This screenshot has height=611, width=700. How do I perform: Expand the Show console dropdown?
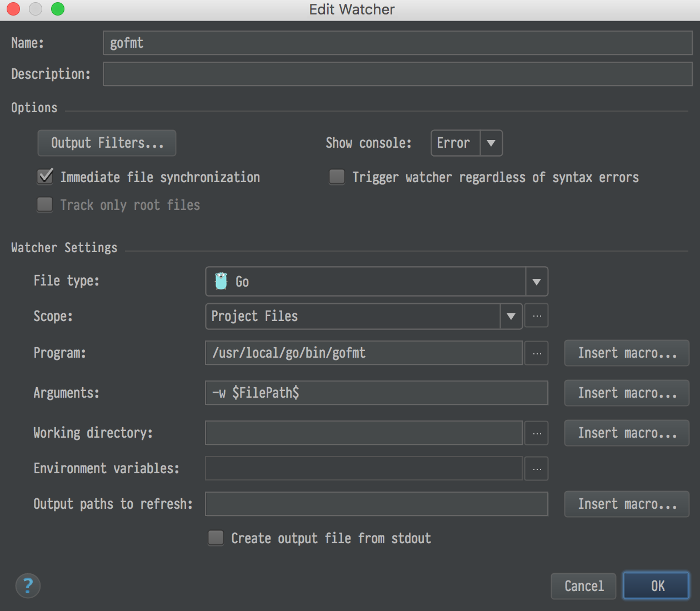point(491,143)
